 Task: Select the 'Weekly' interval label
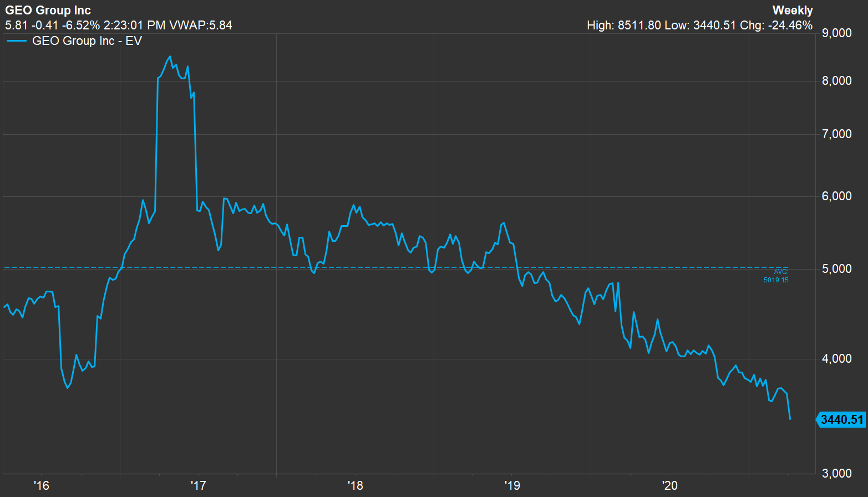point(793,10)
